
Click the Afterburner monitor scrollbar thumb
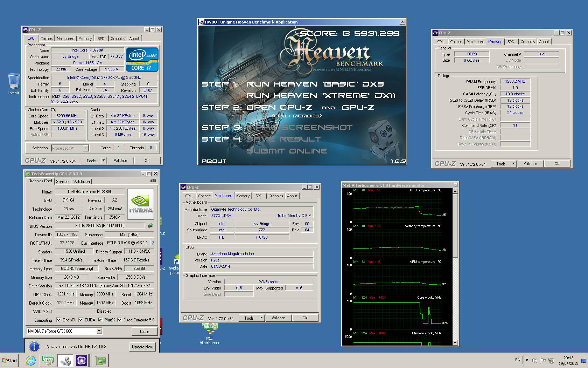455,225
